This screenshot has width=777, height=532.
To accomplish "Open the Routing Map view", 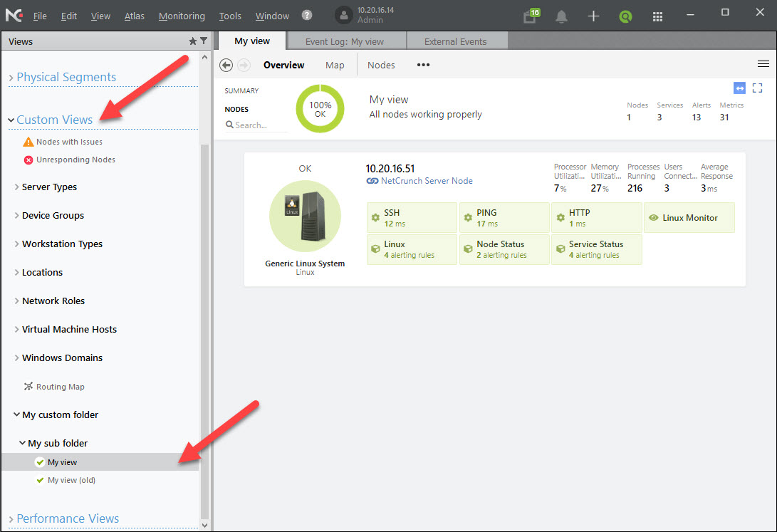I will (60, 387).
